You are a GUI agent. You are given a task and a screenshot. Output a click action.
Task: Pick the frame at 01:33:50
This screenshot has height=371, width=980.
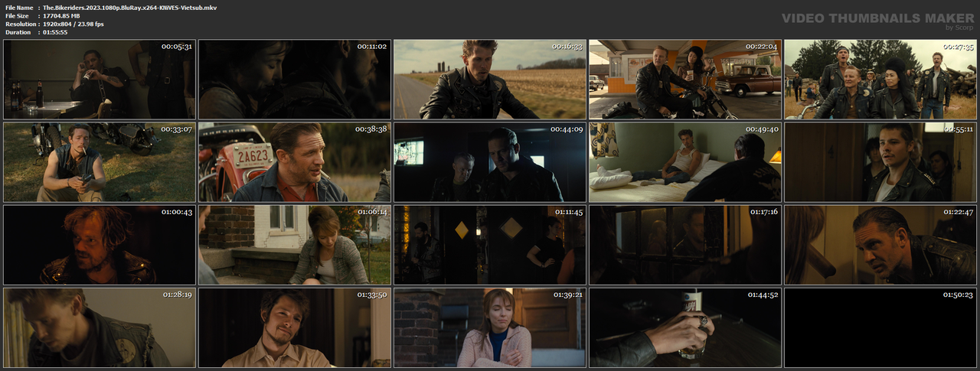295,327
